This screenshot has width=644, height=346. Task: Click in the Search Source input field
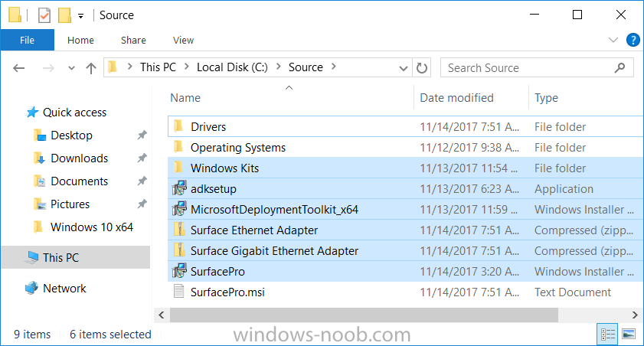(528, 67)
